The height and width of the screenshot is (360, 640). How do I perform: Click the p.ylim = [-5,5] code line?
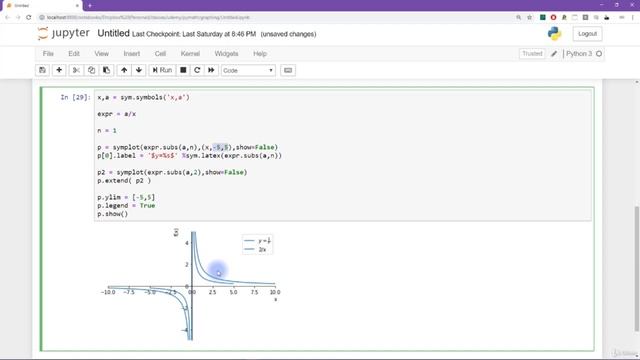click(126, 197)
